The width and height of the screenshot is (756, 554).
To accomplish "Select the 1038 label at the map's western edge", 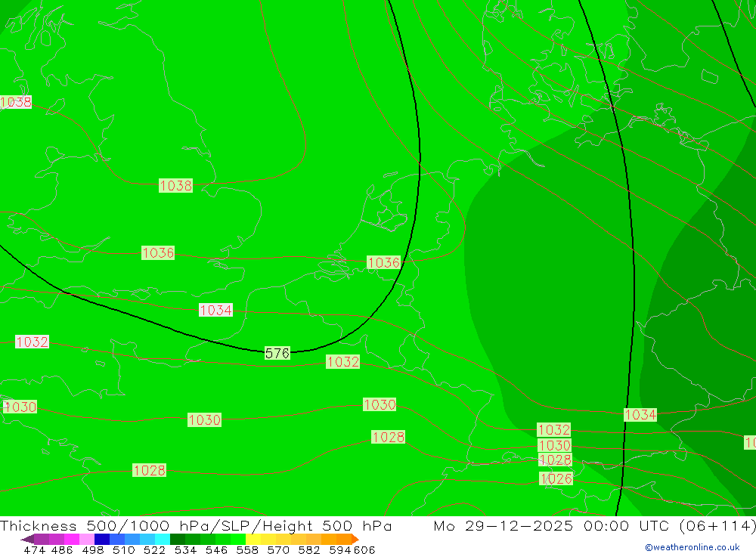I will [x=15, y=102].
